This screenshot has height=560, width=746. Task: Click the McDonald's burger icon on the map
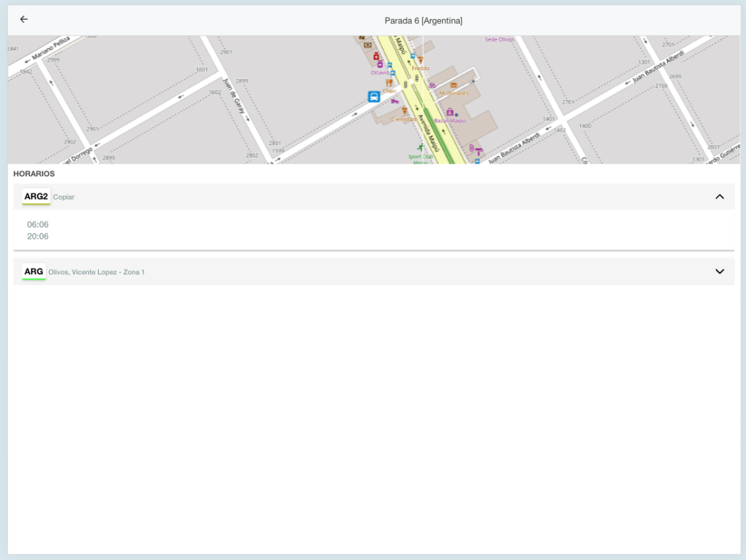453,85
